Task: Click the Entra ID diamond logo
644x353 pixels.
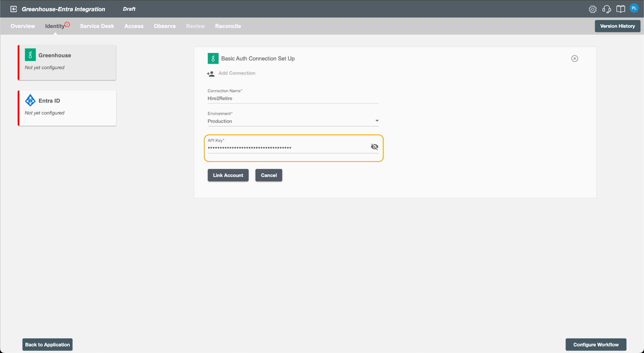Action: pyautogui.click(x=30, y=100)
